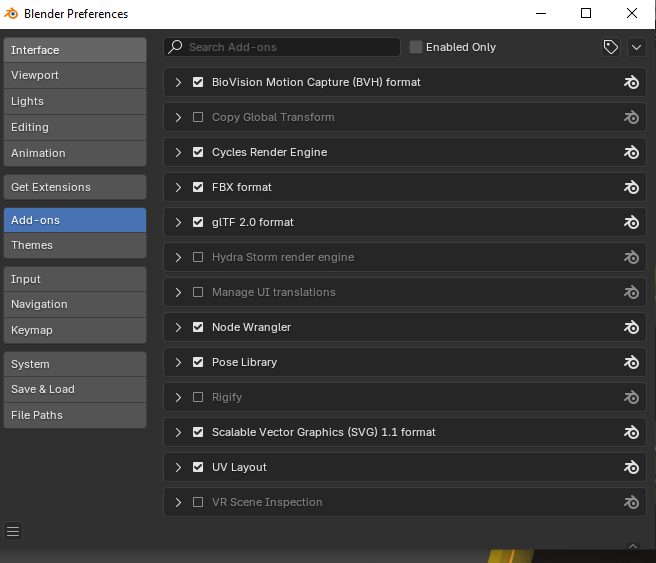Disable the glTF 2.0 format add-on checkbox
The width and height of the screenshot is (656, 563).
198,222
